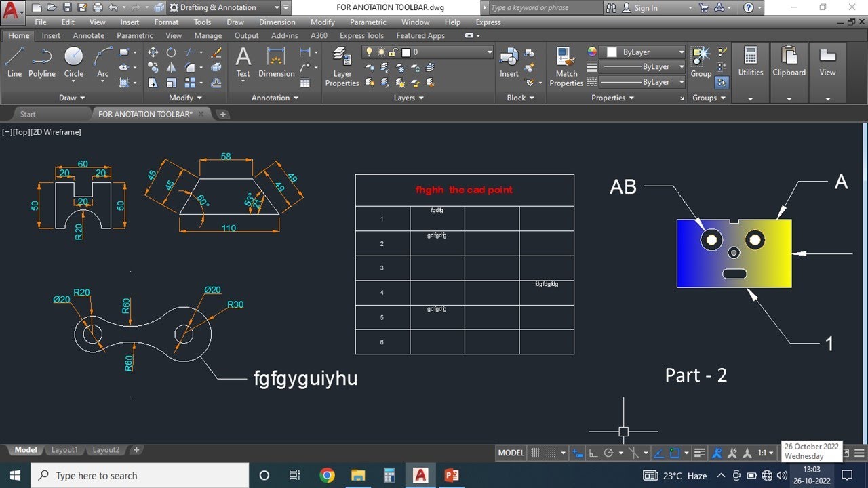Click the Explode tool icon

(x=216, y=67)
